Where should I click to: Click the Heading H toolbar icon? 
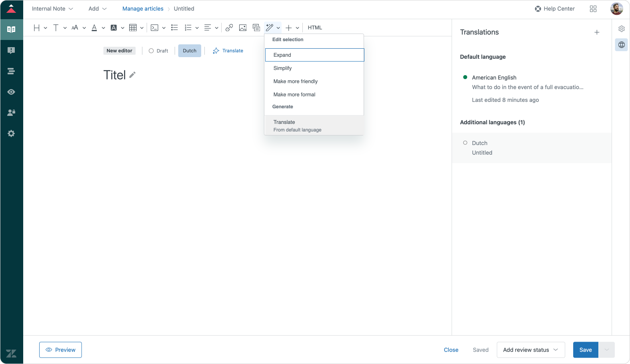37,28
